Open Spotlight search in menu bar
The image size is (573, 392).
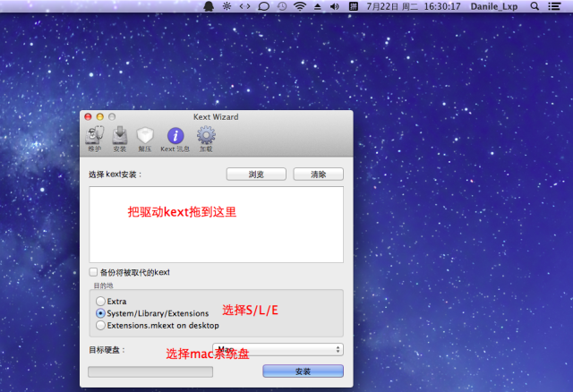(x=535, y=6)
